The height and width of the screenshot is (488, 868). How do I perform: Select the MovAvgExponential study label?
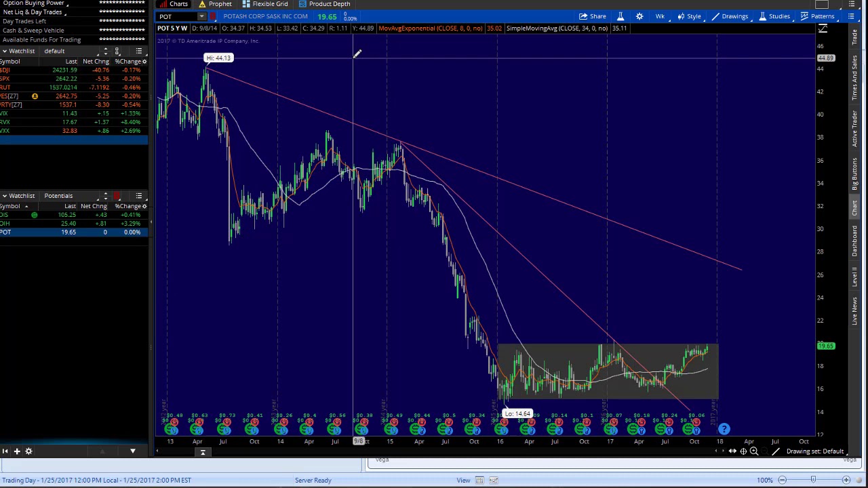coord(431,28)
